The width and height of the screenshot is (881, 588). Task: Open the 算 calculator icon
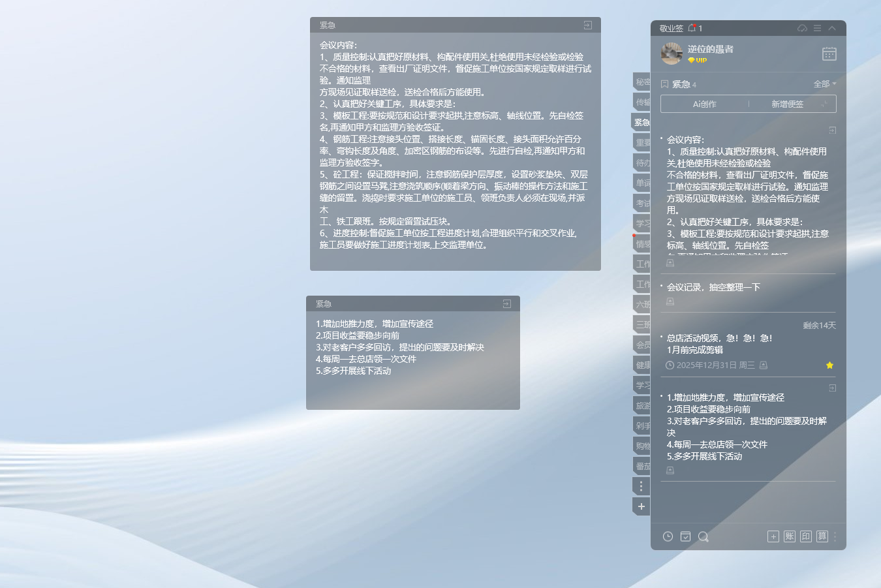point(822,536)
